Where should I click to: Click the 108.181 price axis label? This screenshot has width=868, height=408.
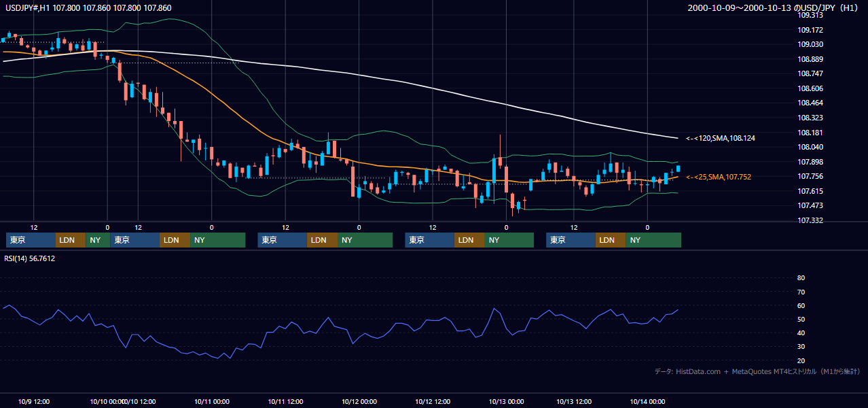click(810, 133)
